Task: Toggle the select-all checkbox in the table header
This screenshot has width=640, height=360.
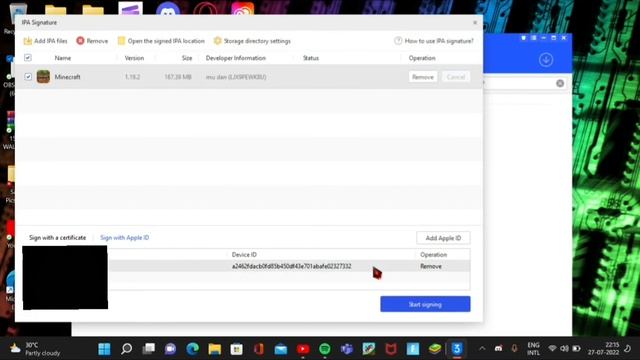Action: [28, 58]
